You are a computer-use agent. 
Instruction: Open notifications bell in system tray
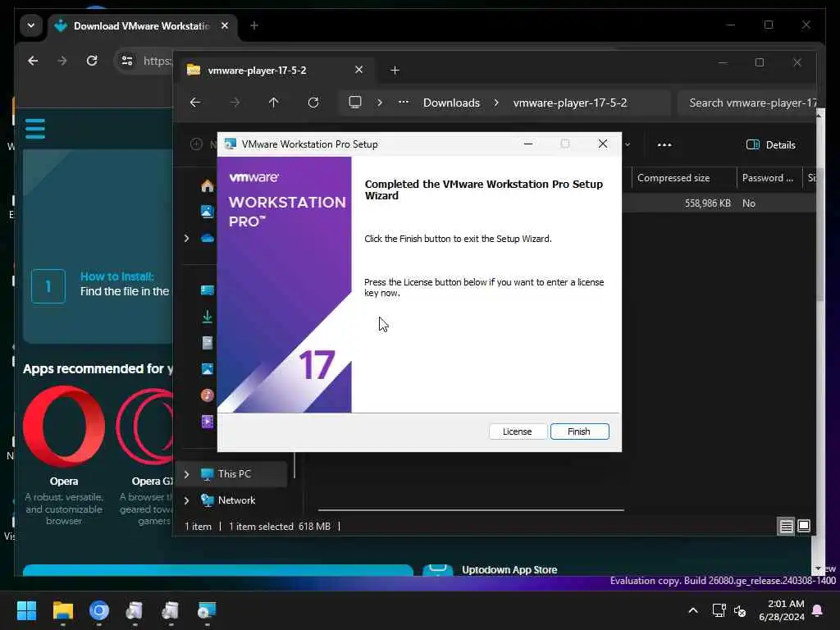818,610
